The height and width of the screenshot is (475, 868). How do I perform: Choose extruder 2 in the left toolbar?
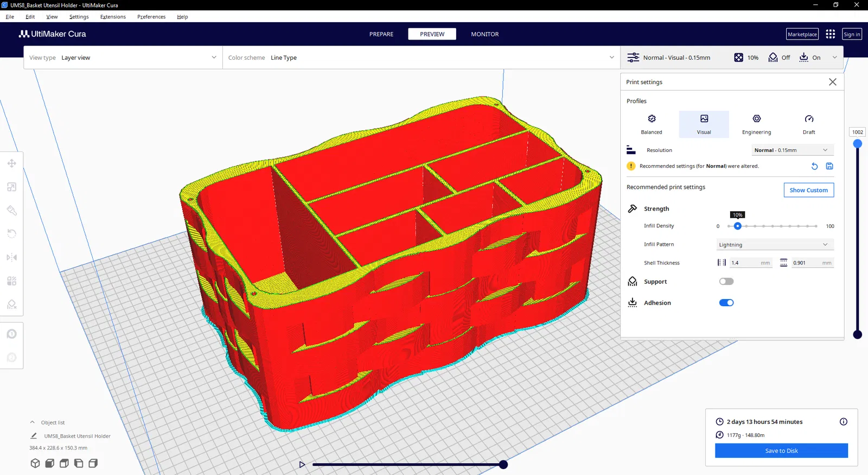point(11,357)
